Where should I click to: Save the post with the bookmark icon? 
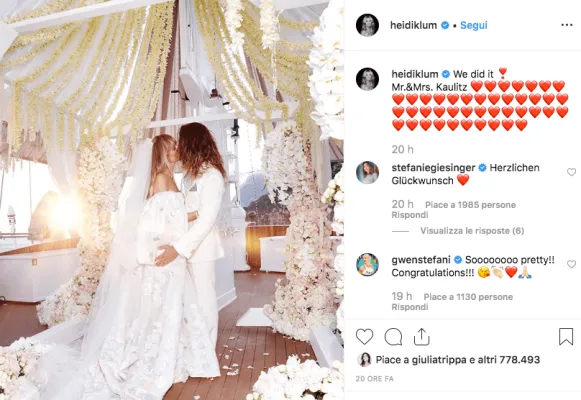click(x=566, y=336)
